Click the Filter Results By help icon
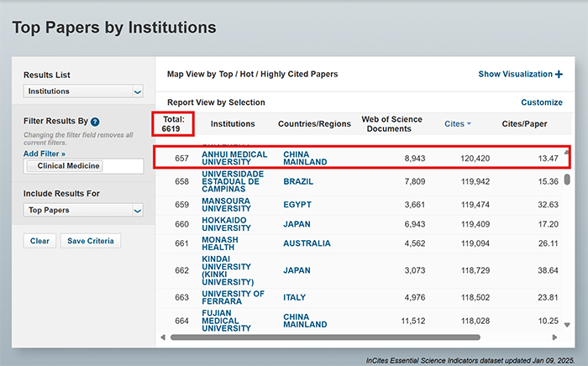 [x=95, y=122]
